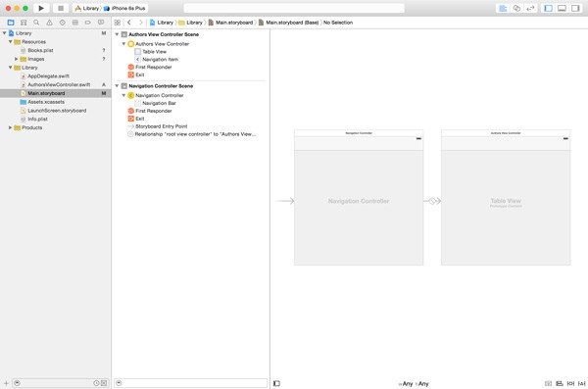Collapse the Library project root

pyautogui.click(x=5, y=33)
